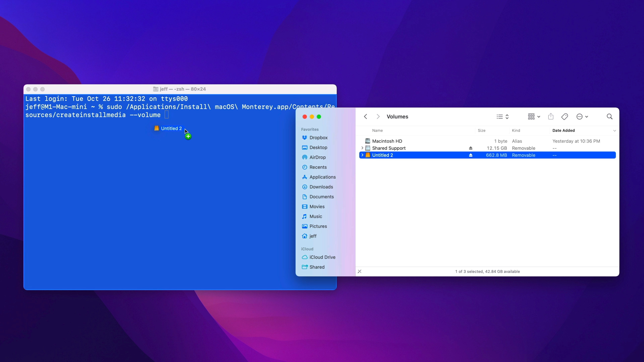Close the Finder window red button
Screen dimensions: 644x362
(x=305, y=117)
